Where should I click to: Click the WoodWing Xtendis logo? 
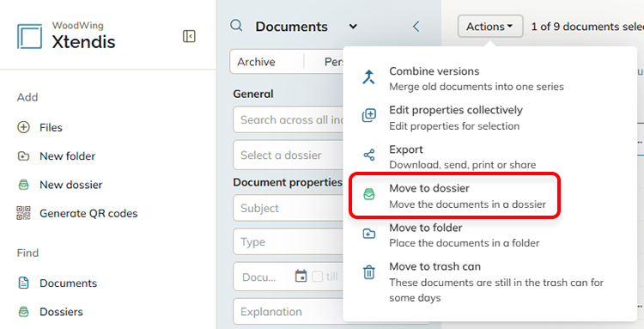coord(66,36)
